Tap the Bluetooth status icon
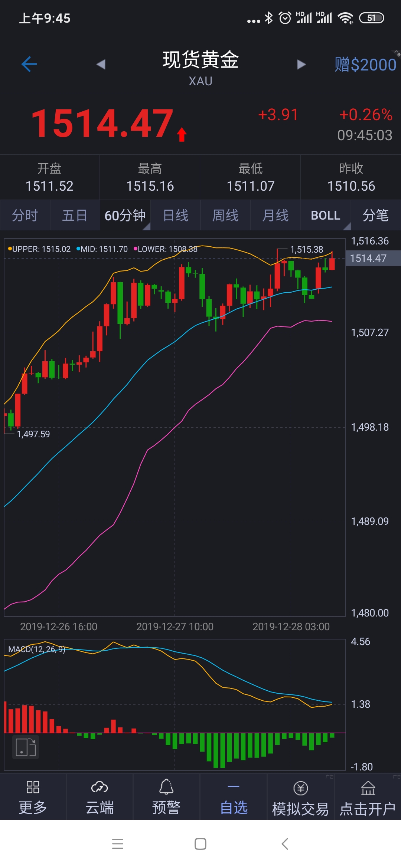The height and width of the screenshot is (868, 401). pyautogui.click(x=268, y=18)
